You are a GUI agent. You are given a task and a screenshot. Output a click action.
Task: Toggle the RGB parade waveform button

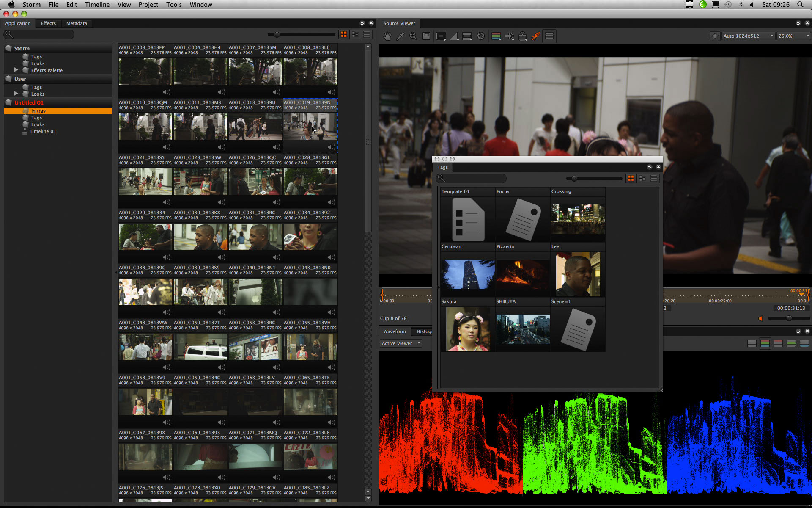765,343
